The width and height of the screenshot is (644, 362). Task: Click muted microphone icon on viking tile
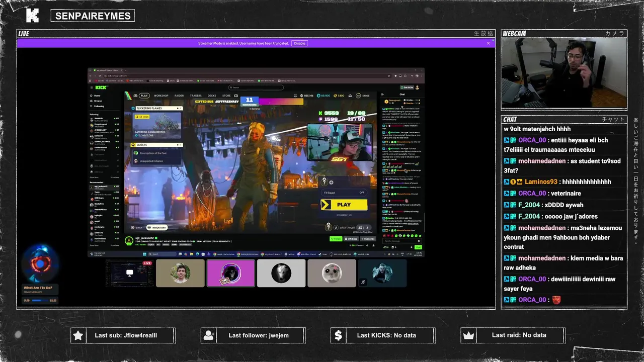click(363, 282)
